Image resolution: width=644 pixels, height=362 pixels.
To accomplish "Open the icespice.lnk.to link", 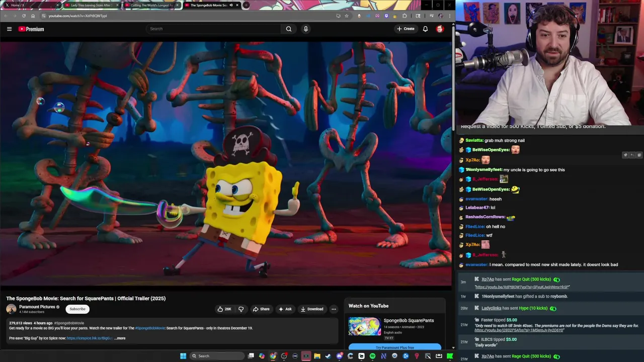I will [90, 338].
